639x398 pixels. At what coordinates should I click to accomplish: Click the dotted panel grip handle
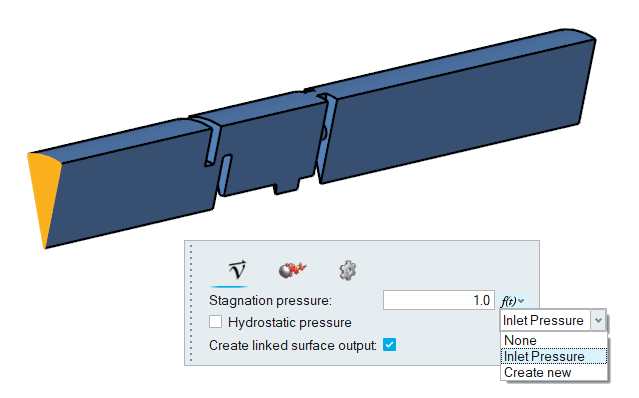(x=191, y=303)
